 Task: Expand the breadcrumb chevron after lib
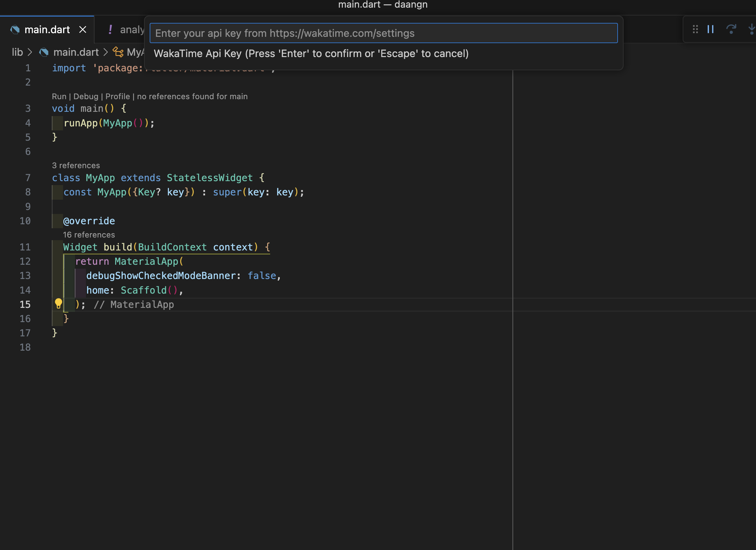30,52
